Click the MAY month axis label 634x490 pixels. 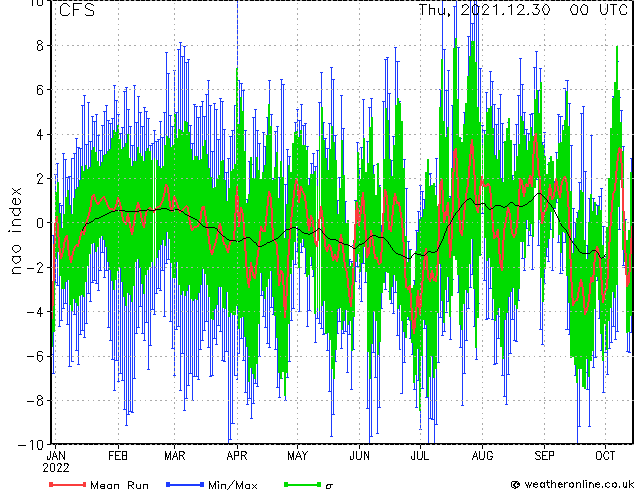(297, 456)
